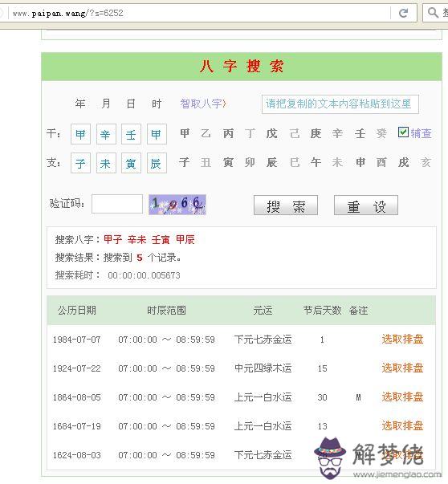Pick branch 未 from the earthly branches list
448x484 pixels.
point(337,162)
